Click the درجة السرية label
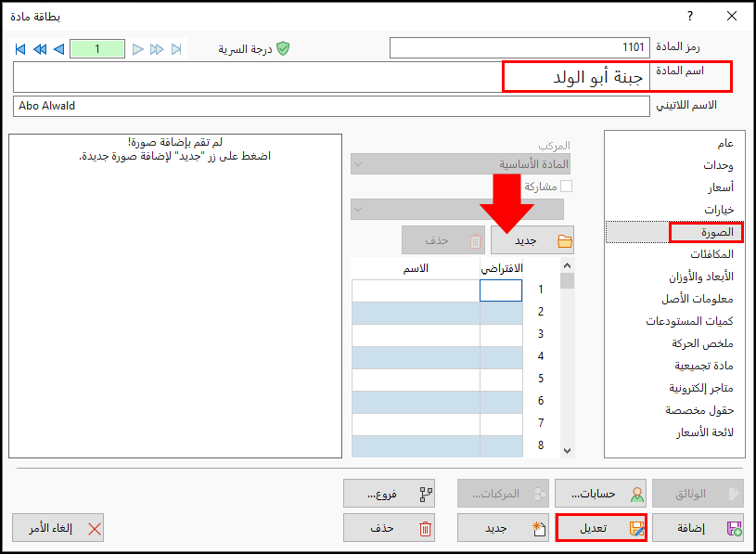 coord(245,49)
